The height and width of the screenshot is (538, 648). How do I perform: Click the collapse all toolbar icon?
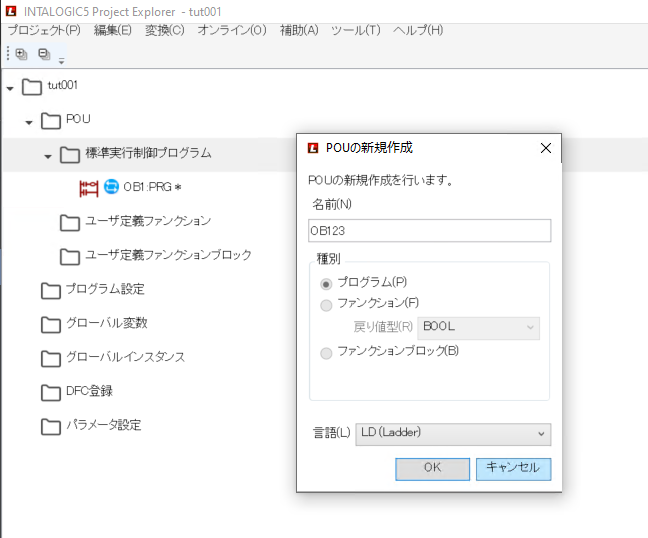43,55
